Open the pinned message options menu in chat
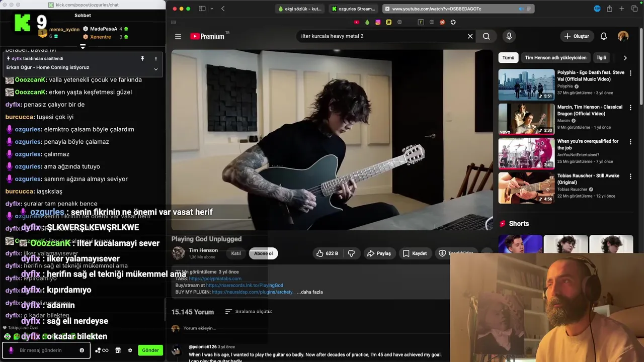Screen dimensions: 644x362 point(155,59)
